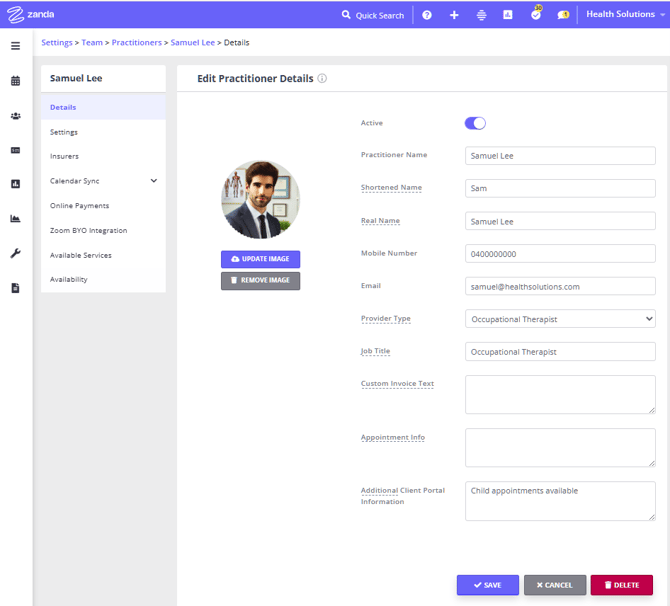Screen dimensions: 670x606
Task: Click the Save button
Action: coord(487,585)
